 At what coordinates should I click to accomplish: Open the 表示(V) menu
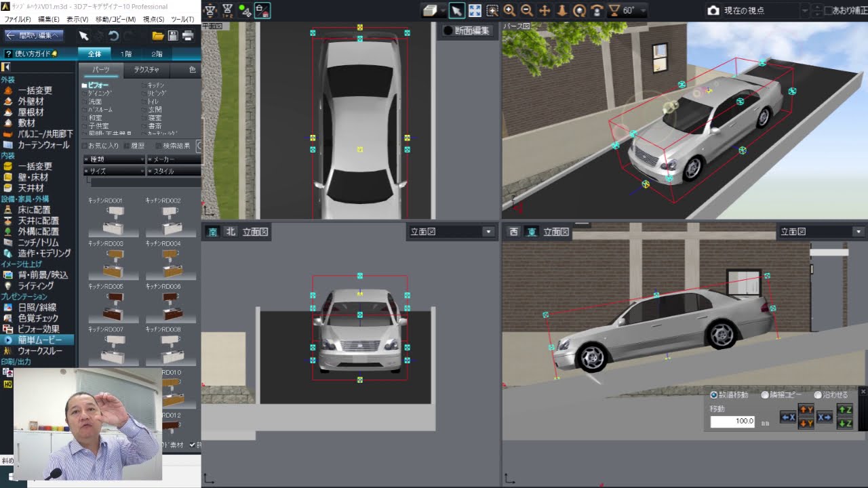[77, 19]
